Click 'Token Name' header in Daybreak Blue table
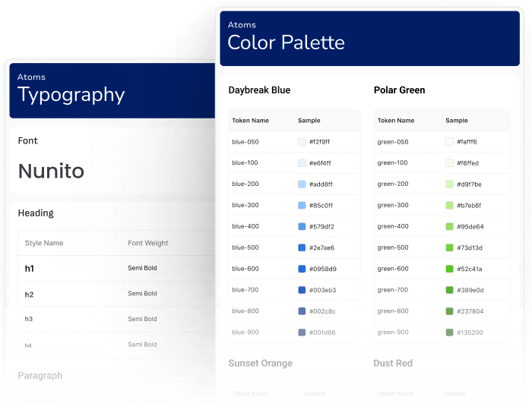The width and height of the screenshot is (532, 413). [250, 120]
